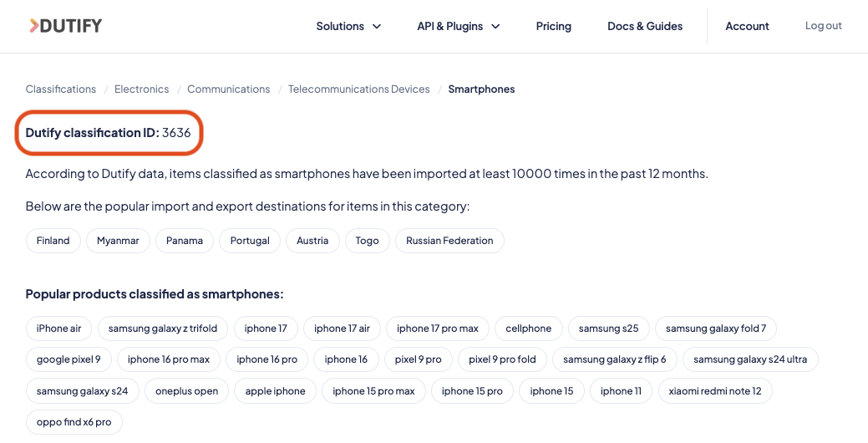Image resolution: width=868 pixels, height=443 pixels.
Task: Select the Russian Federation chip
Action: [x=449, y=241]
